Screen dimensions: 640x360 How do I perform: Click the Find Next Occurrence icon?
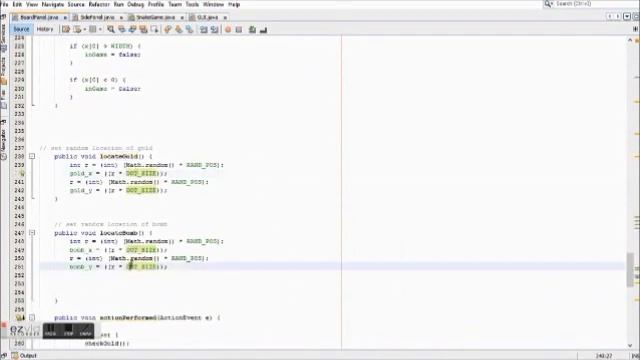pyautogui.click(x=132, y=29)
